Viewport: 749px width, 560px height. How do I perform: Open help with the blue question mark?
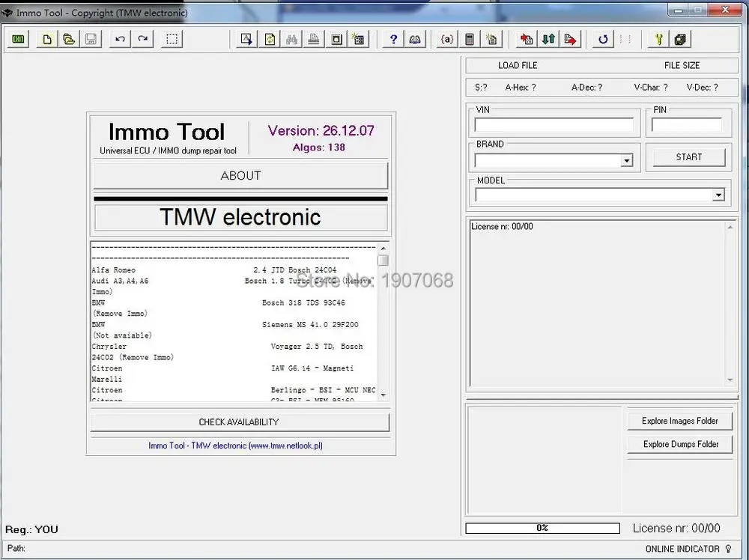tap(393, 39)
